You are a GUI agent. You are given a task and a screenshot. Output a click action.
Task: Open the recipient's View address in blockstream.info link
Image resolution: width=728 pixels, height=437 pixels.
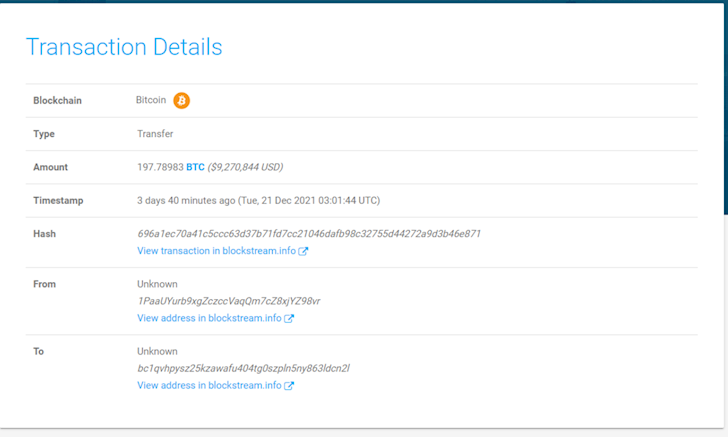click(x=209, y=385)
